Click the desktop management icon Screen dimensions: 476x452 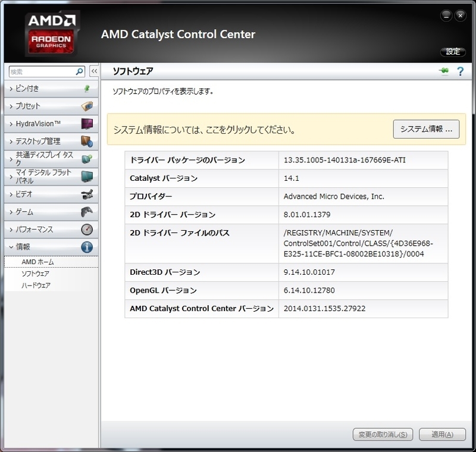point(87,142)
